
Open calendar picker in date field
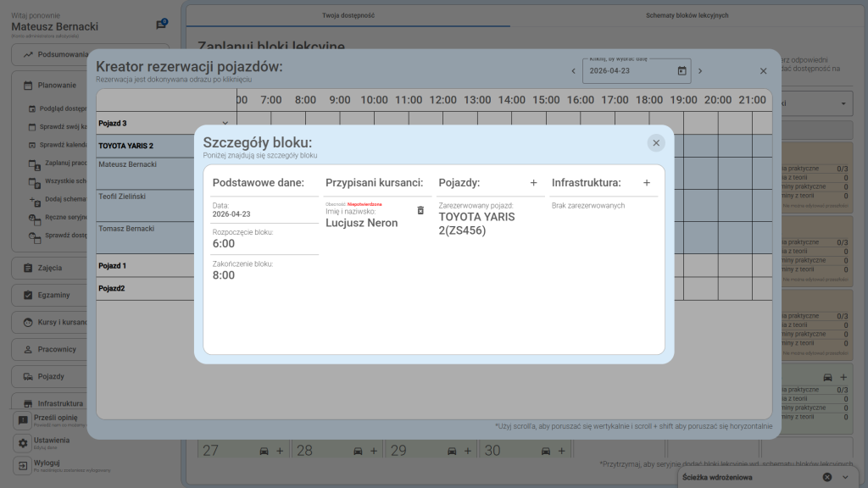pos(682,71)
